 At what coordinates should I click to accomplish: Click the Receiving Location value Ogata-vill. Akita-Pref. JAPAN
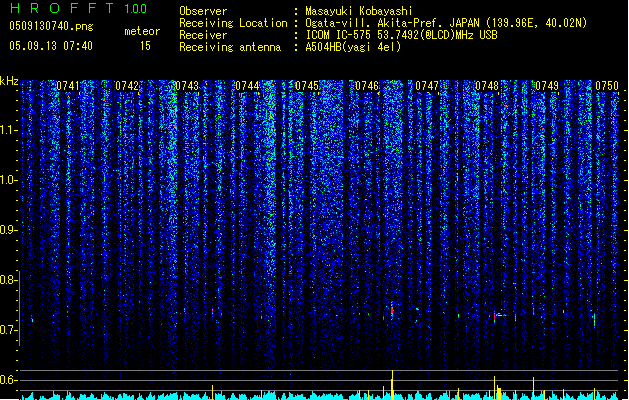tap(393, 23)
